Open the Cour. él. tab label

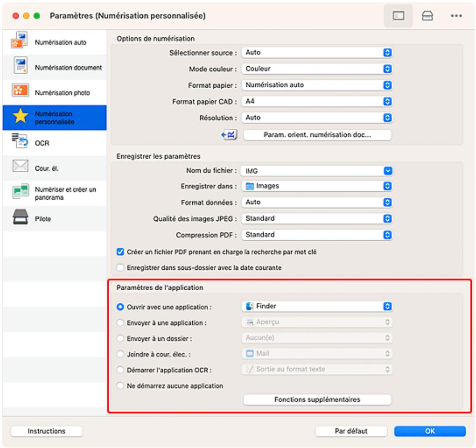pyautogui.click(x=47, y=168)
